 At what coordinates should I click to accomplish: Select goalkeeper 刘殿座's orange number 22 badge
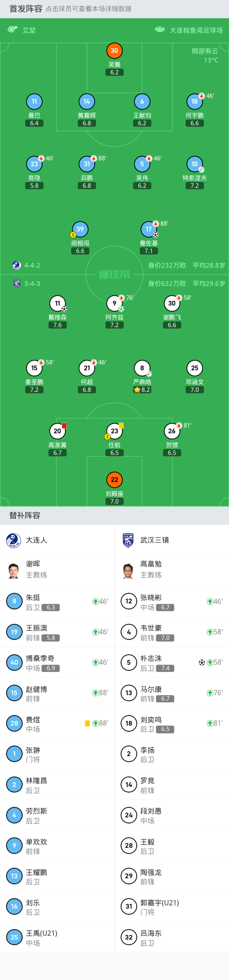coord(114,479)
